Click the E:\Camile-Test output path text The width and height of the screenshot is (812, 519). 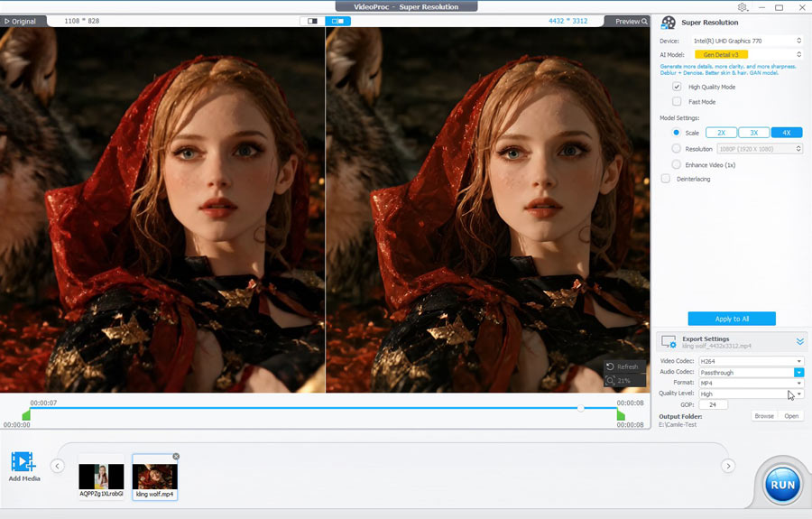(678, 425)
